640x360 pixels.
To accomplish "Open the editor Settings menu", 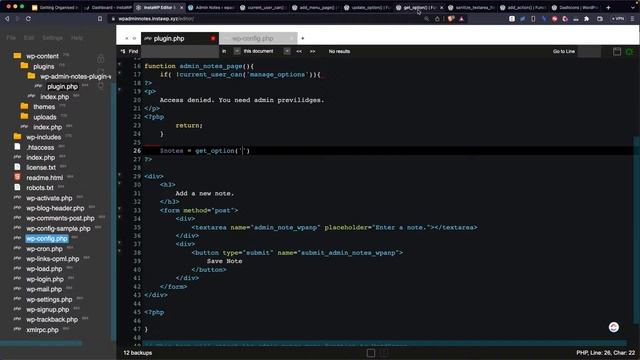I will point(53,38).
